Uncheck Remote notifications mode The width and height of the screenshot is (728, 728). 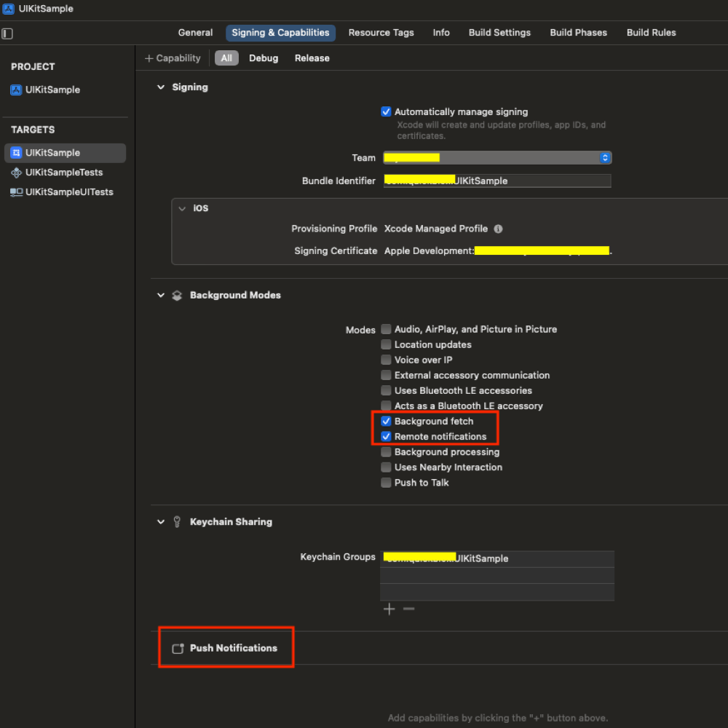[386, 436]
